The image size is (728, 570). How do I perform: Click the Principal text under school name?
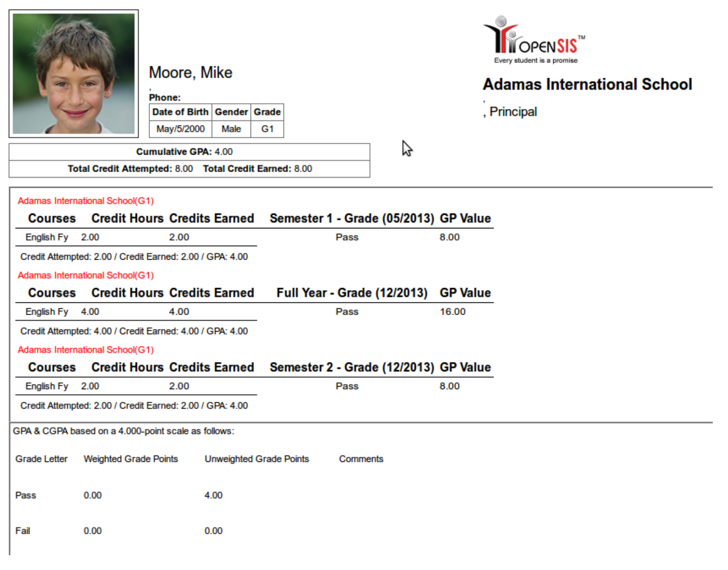[513, 112]
